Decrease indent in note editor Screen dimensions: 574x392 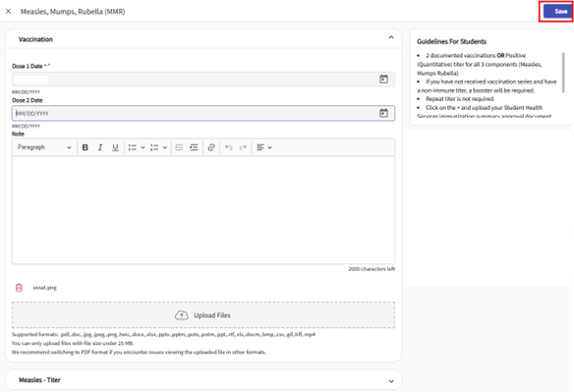pyautogui.click(x=179, y=147)
